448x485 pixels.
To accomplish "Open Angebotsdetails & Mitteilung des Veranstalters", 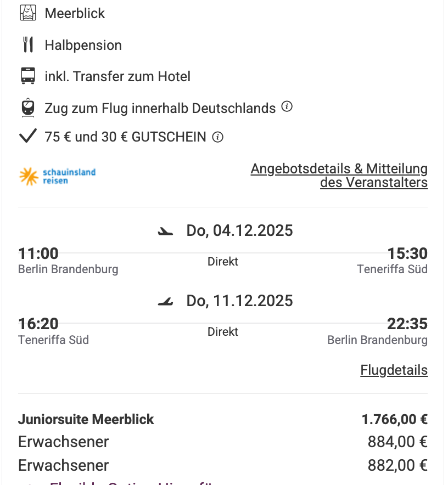I will pyautogui.click(x=339, y=176).
